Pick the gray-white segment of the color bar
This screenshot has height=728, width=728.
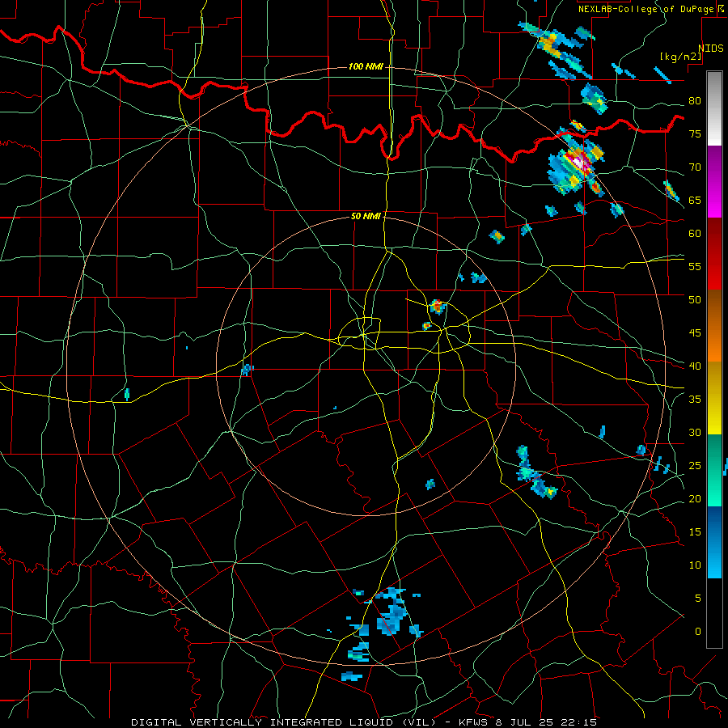pos(714,108)
